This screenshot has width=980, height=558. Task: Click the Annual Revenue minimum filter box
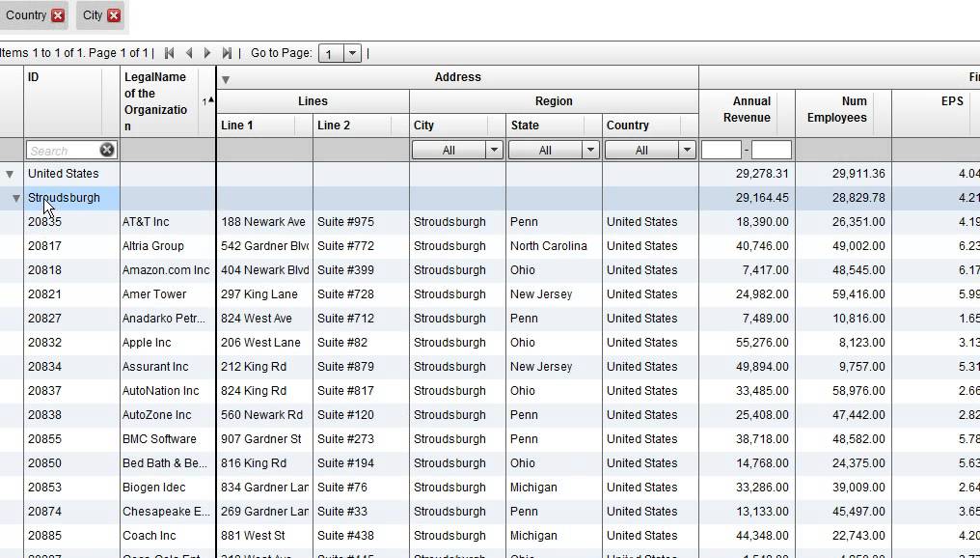721,150
